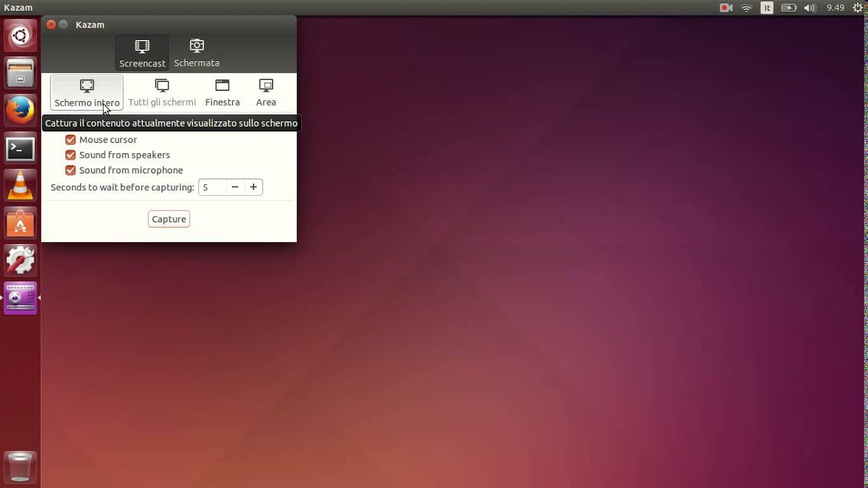Increase seconds to wait with plus button
Viewport: 868px width, 488px height.
[254, 187]
